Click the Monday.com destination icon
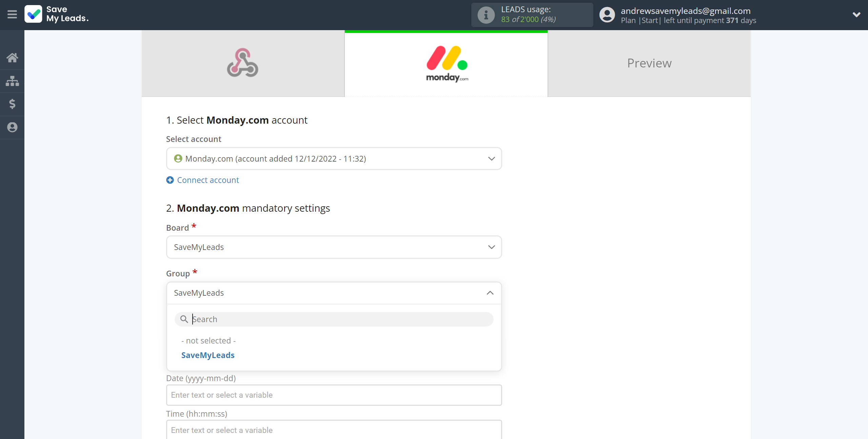 pos(446,63)
